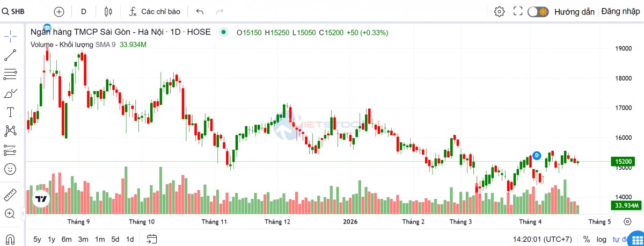This screenshot has height=246, width=644.
Task: Toggle the dark/light theme switch
Action: pos(537,12)
